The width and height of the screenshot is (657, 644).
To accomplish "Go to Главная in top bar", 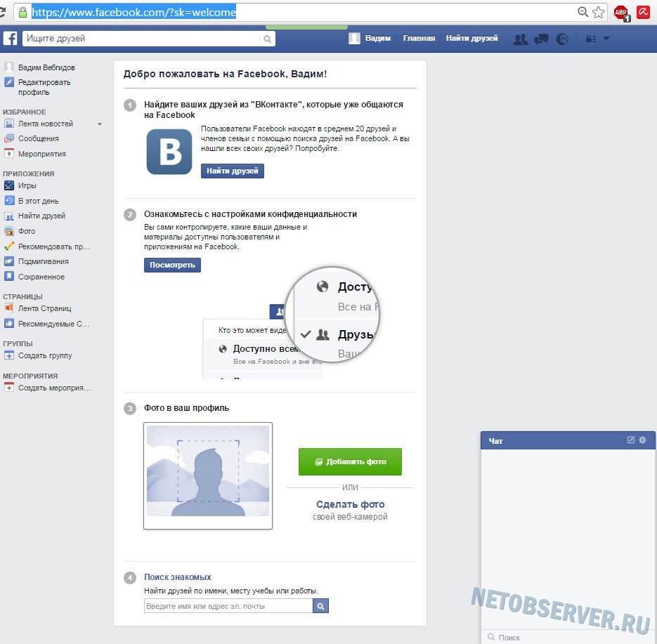I will click(419, 39).
